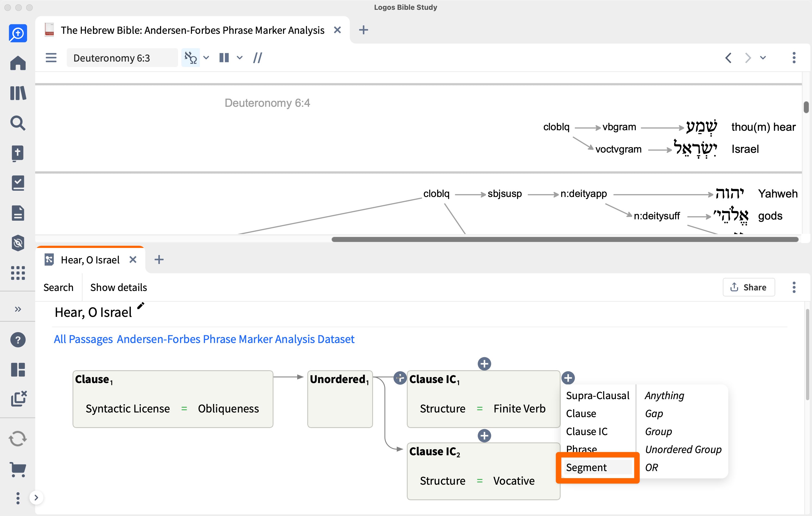Click the close-all-panels icon in the sidebar
The image size is (812, 516).
pos(19,399)
